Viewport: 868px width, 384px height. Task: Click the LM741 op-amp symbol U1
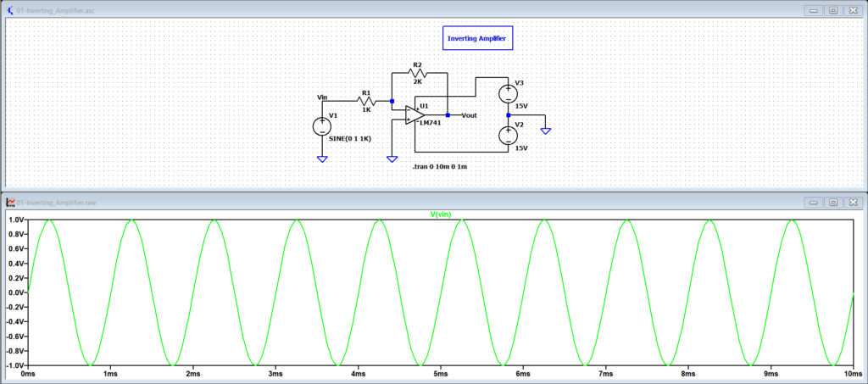(415, 114)
